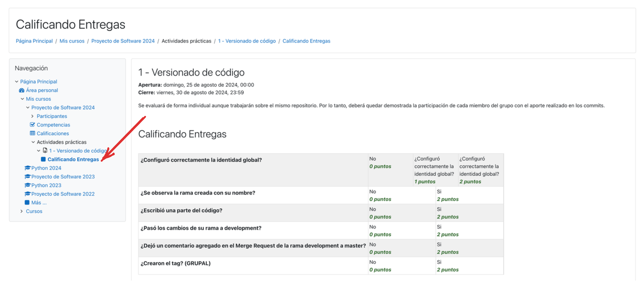Open the Proyecto de Software 2022 course

(x=63, y=194)
